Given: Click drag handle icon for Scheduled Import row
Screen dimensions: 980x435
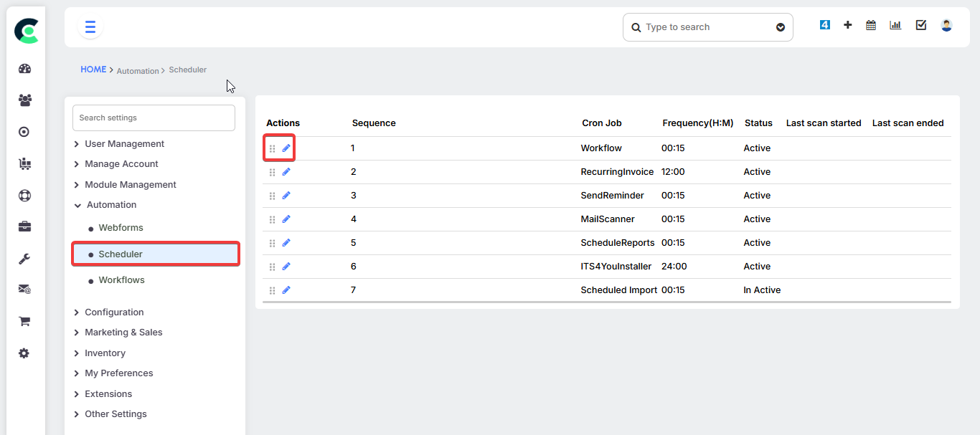Looking at the screenshot, I should coord(272,290).
